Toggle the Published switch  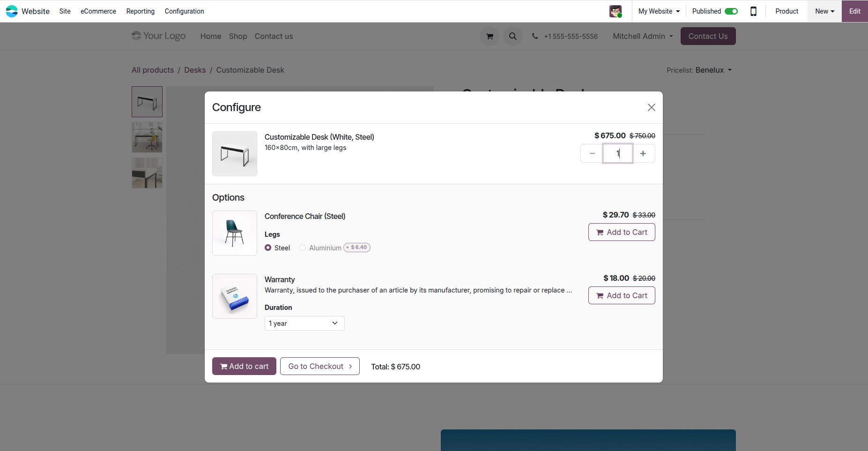[731, 11]
